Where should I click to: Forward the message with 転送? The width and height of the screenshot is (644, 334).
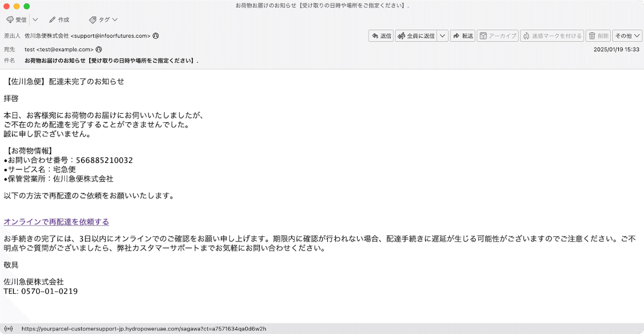pos(463,36)
